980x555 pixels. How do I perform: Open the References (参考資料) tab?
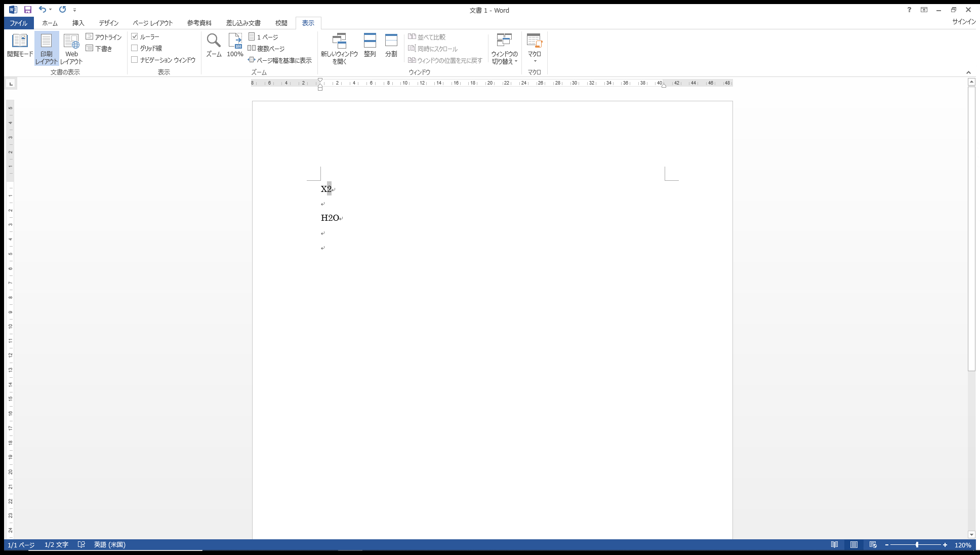pos(199,23)
